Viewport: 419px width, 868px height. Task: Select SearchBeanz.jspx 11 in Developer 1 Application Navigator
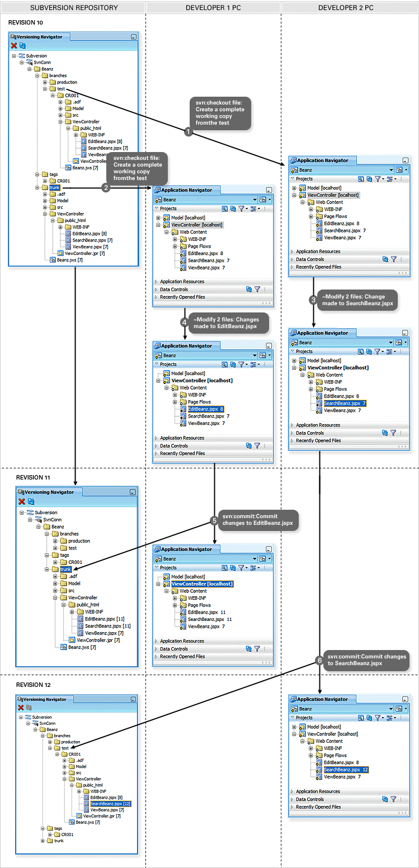pos(210,619)
